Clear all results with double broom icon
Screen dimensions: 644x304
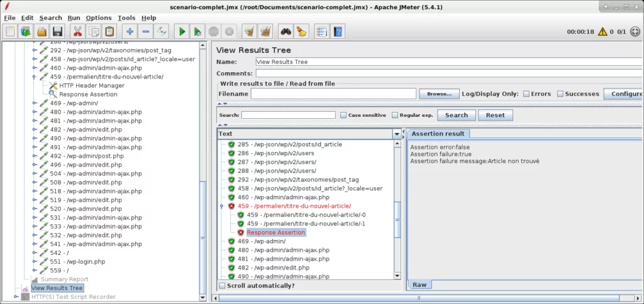265,31
